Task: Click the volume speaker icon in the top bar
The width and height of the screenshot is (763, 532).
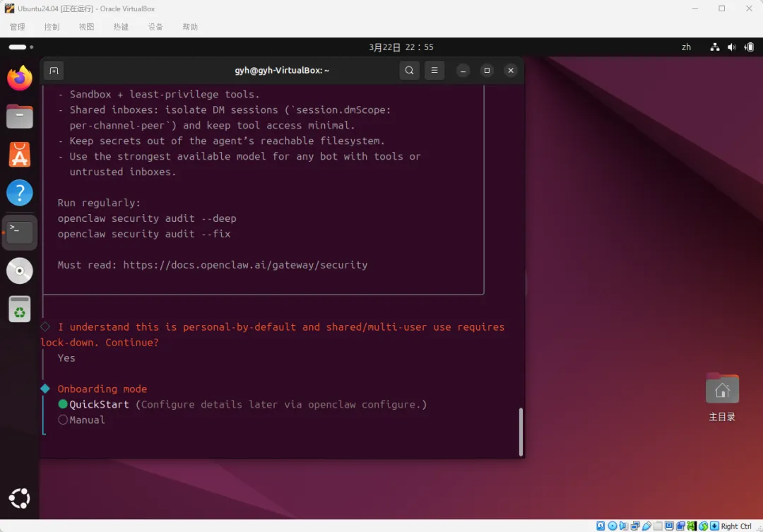Action: pyautogui.click(x=732, y=47)
